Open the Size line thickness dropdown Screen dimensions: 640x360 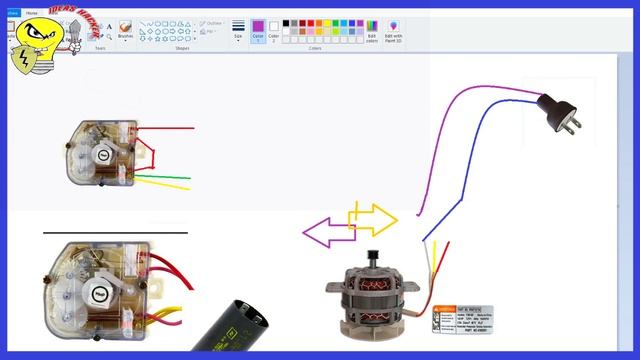(x=238, y=31)
